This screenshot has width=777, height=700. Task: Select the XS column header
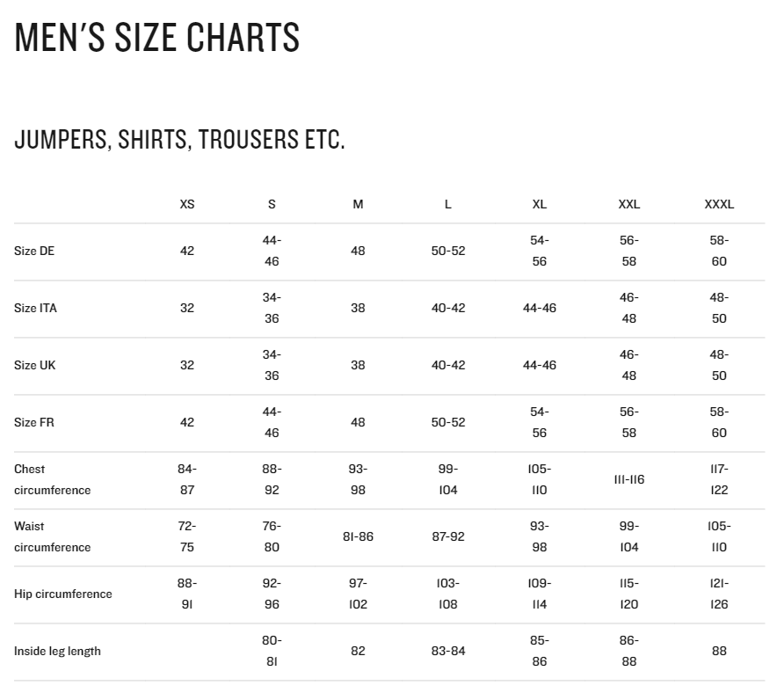coord(187,204)
